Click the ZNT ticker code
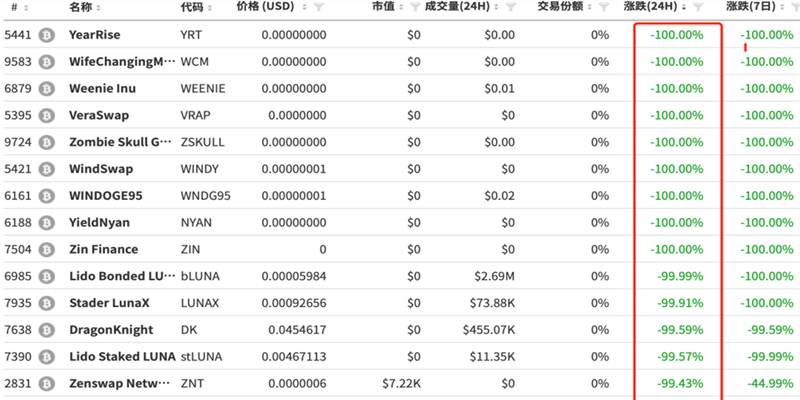 coord(192,384)
